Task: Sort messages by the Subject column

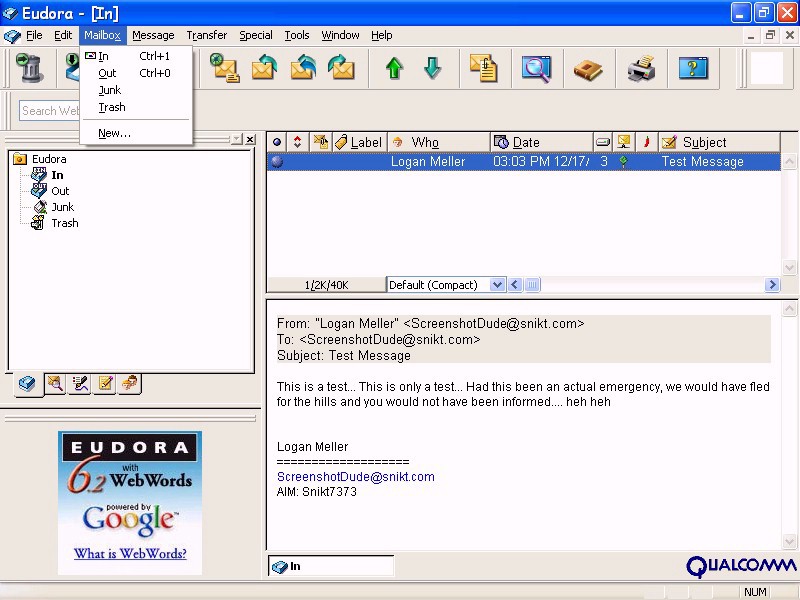Action: tap(719, 142)
